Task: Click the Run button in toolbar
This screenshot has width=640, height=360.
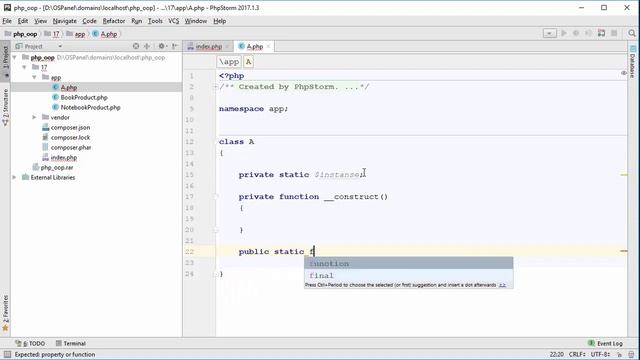Action: 564,33
